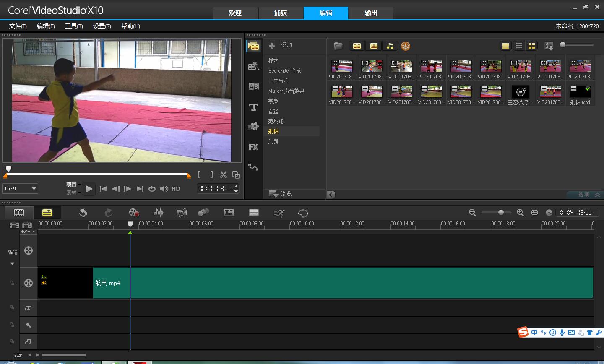Open the 360 video round icon
This screenshot has height=364, width=604.
[x=405, y=46]
